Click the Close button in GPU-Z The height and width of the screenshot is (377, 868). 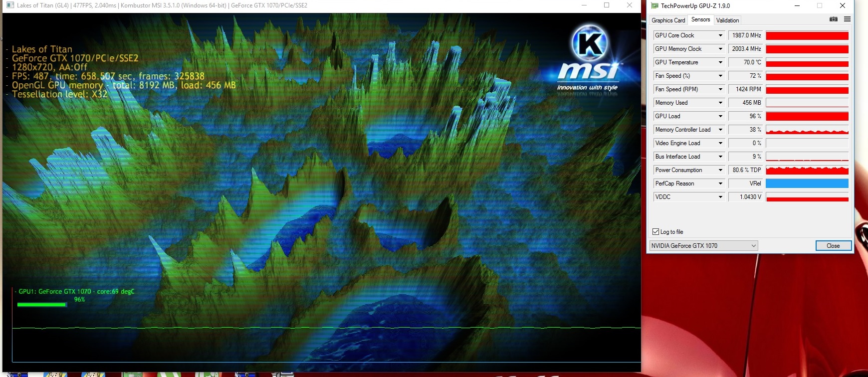pos(833,246)
